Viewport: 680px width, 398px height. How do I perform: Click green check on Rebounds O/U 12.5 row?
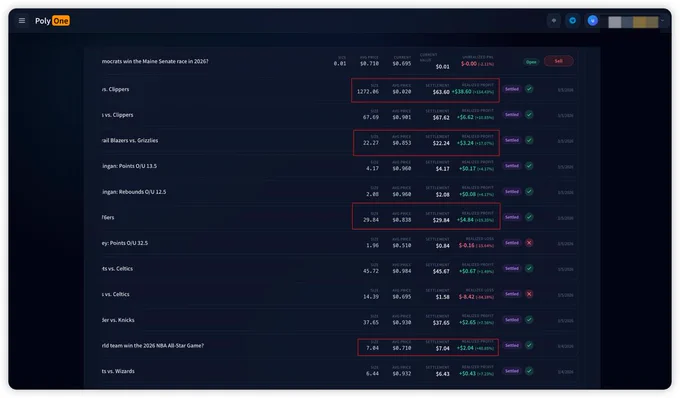click(529, 191)
